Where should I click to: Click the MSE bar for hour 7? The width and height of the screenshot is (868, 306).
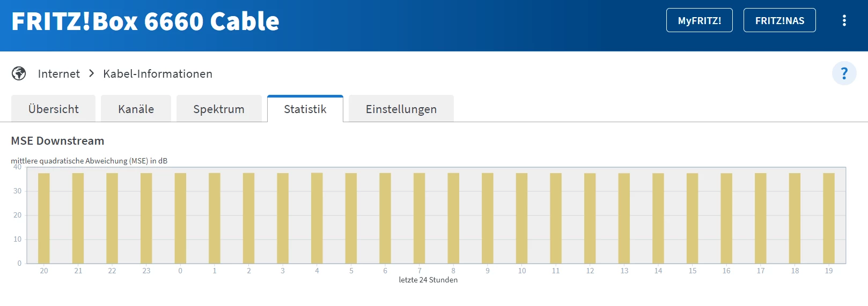420,218
